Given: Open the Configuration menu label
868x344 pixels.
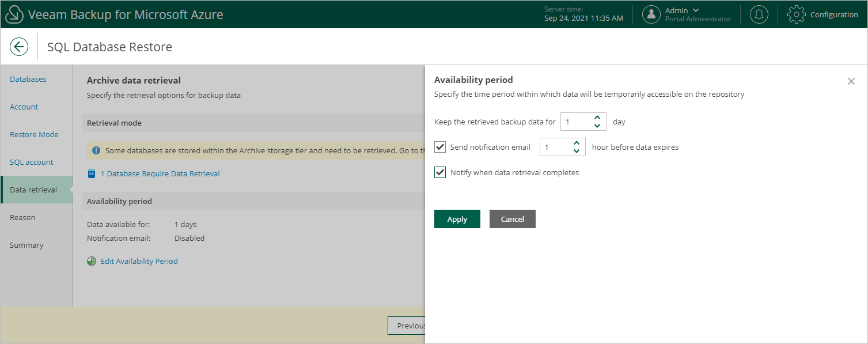Looking at the screenshot, I should 834,14.
